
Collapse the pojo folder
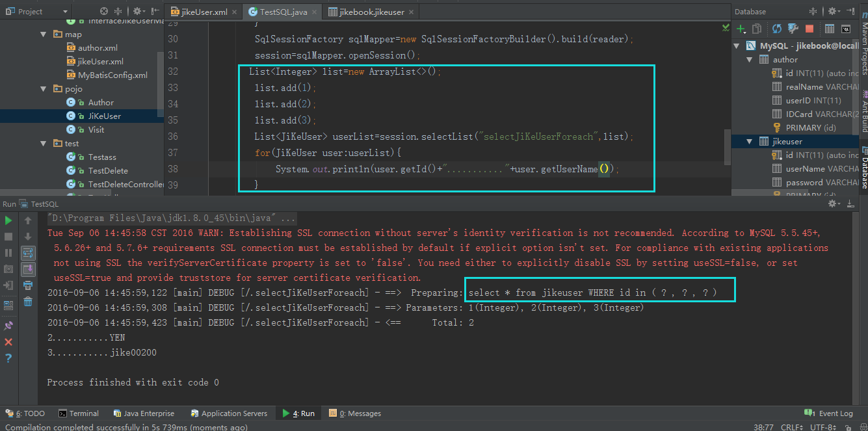pos(44,89)
